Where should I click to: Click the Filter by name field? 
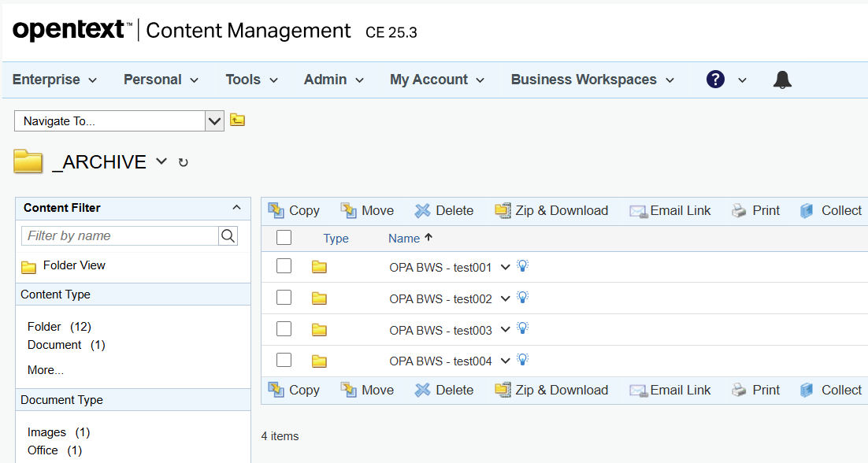(x=121, y=235)
